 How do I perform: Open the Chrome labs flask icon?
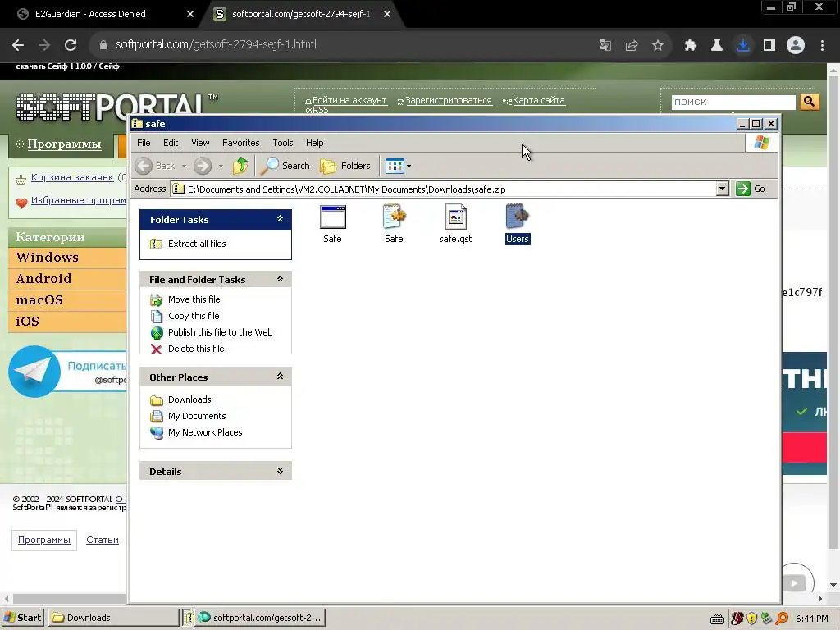pos(717,45)
